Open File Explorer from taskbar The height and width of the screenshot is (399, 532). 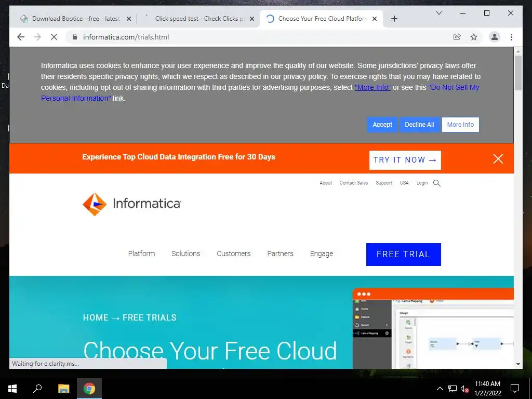tap(63, 389)
